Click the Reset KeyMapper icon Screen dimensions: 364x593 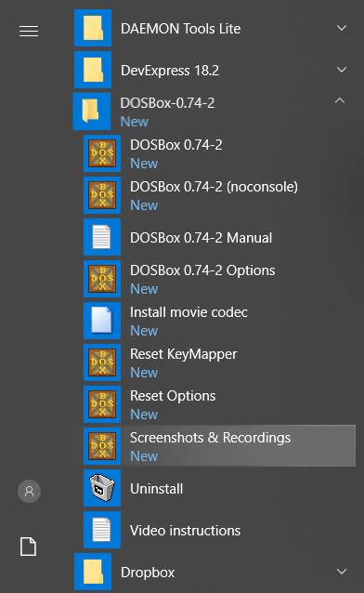coord(102,362)
